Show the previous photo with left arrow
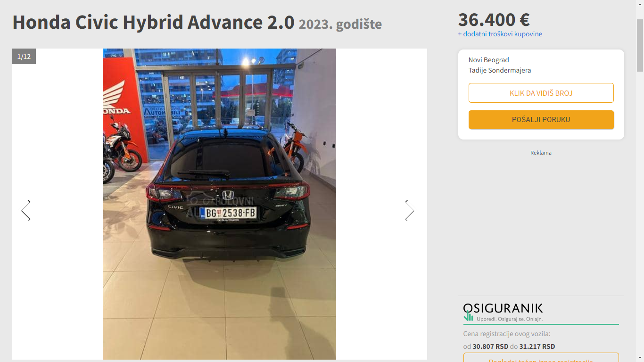This screenshot has width=644, height=362. pyautogui.click(x=26, y=211)
